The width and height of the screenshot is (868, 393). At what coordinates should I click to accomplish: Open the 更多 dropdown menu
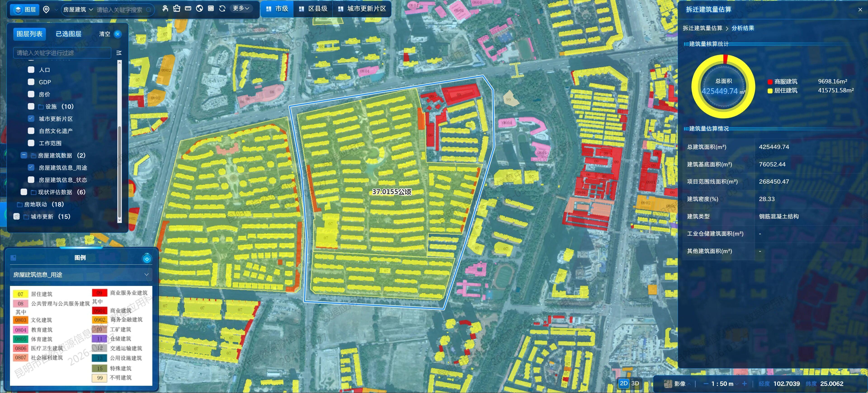241,8
